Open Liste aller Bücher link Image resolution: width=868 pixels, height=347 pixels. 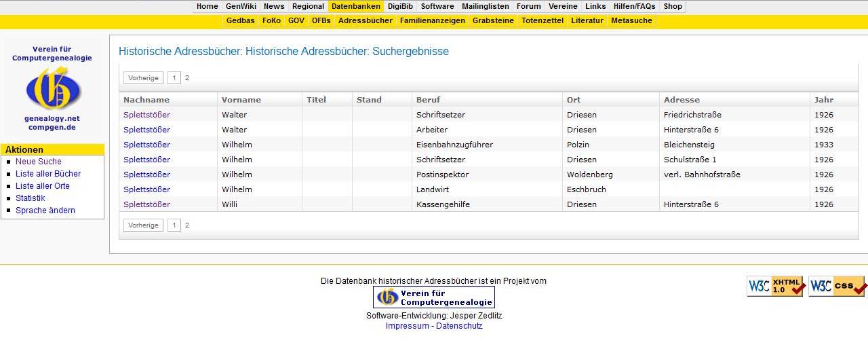(48, 174)
